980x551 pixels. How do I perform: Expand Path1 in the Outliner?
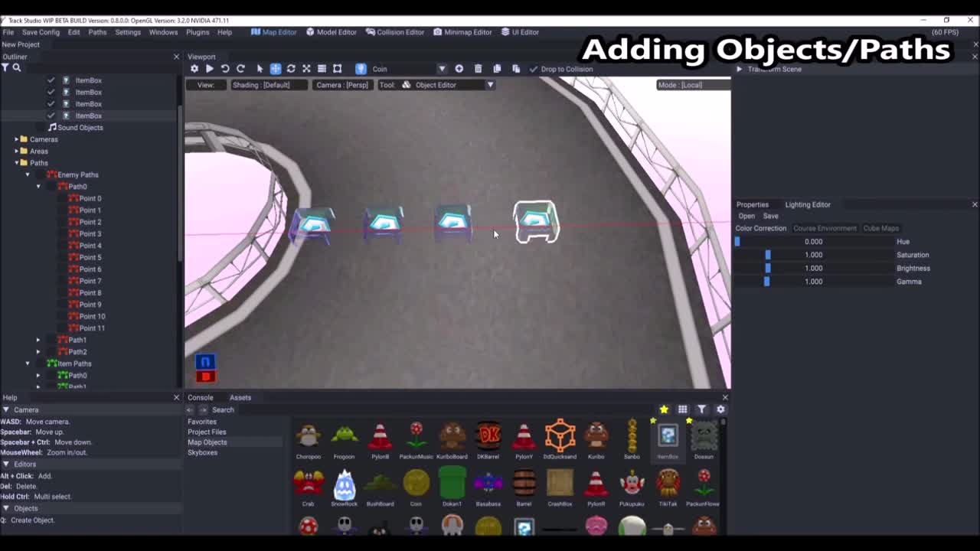(38, 339)
